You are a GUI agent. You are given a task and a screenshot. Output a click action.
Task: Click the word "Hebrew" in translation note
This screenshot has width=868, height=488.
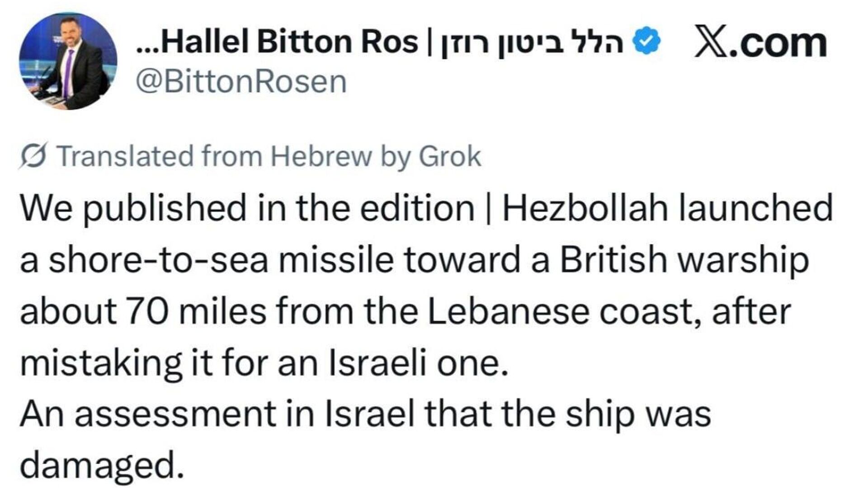pyautogui.click(x=321, y=156)
